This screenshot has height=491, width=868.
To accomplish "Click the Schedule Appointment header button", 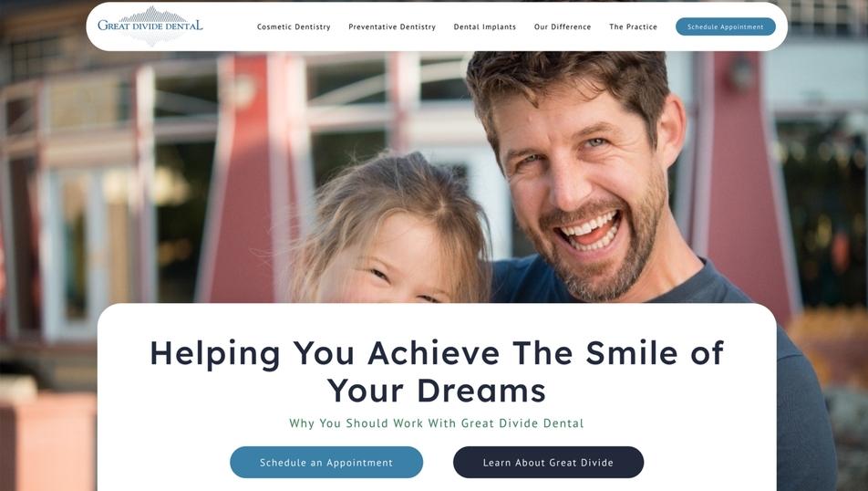I will 725,26.
